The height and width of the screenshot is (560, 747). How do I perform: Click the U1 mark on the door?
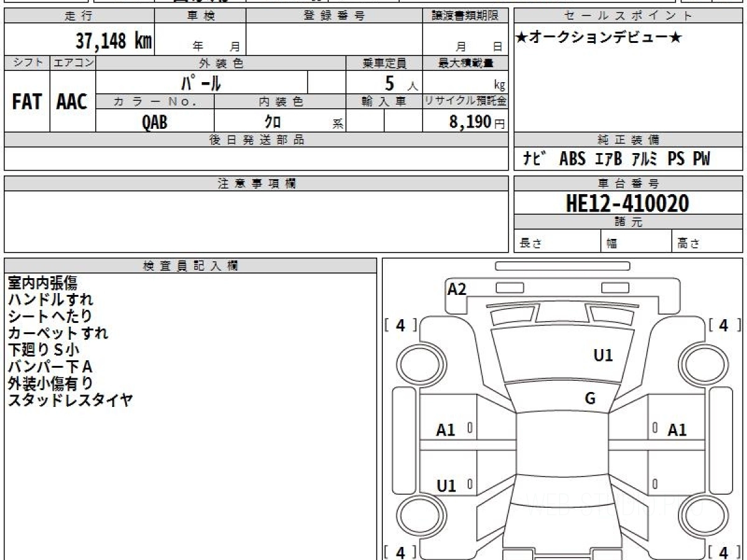pos(446,486)
